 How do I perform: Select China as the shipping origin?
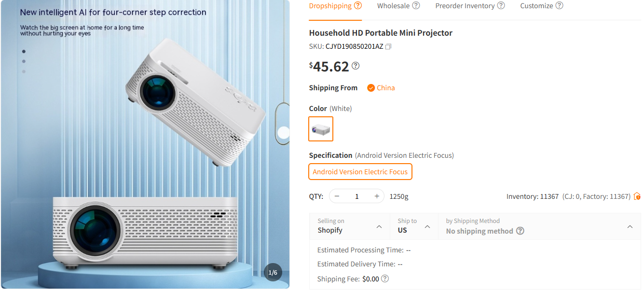pos(381,87)
